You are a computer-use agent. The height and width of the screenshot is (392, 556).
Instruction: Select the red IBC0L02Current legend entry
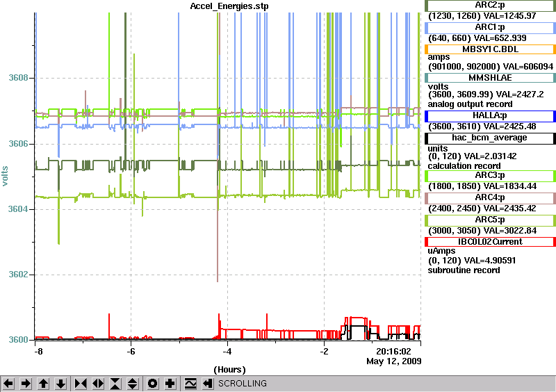490,242
